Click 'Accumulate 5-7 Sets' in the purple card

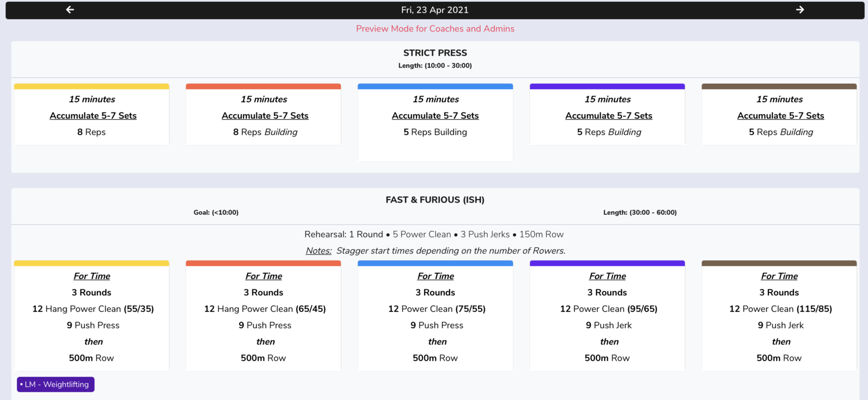click(x=609, y=116)
